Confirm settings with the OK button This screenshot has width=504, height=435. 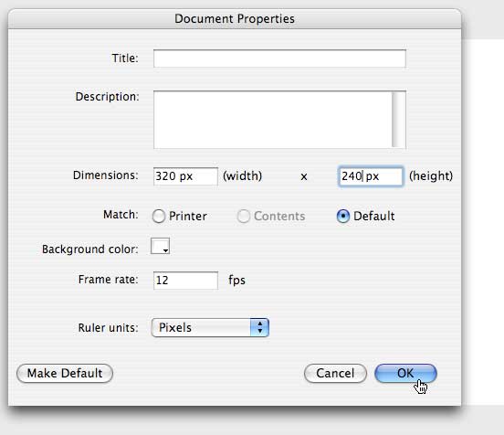[x=405, y=374]
